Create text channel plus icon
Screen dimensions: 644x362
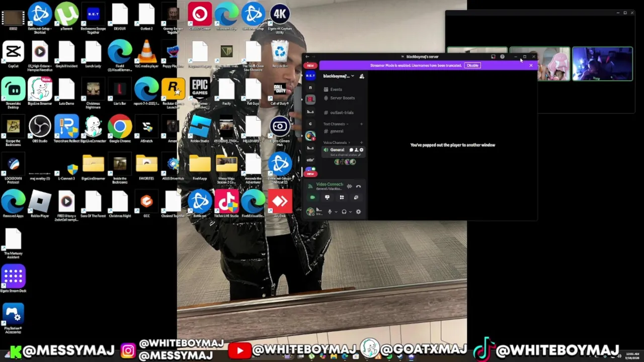coord(361,124)
